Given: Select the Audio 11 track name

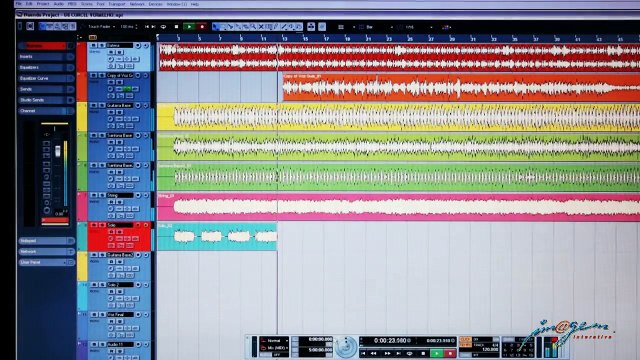Looking at the screenshot, I should (x=120, y=345).
